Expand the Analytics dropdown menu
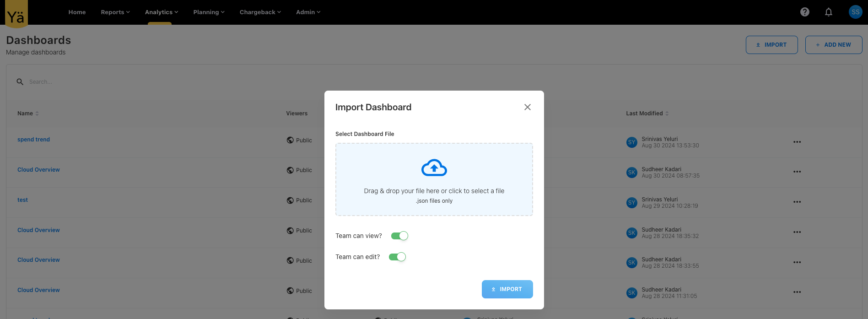 161,12
